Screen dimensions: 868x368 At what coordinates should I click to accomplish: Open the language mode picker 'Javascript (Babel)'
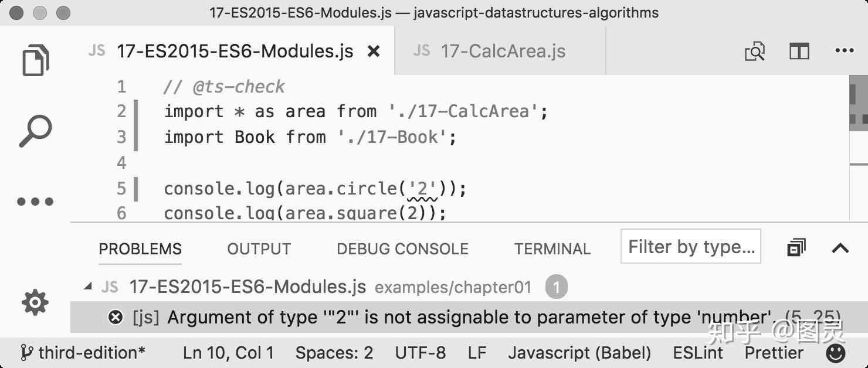[x=579, y=353]
